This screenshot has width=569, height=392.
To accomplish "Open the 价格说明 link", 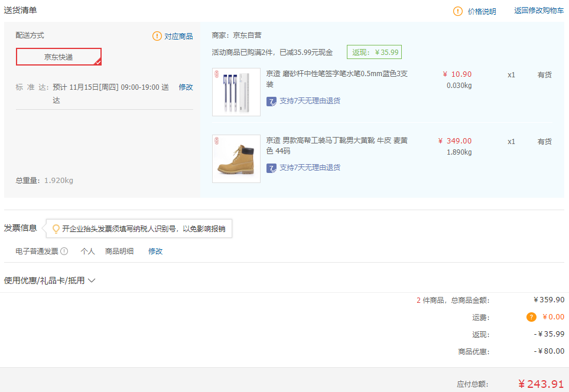I will click(x=482, y=12).
